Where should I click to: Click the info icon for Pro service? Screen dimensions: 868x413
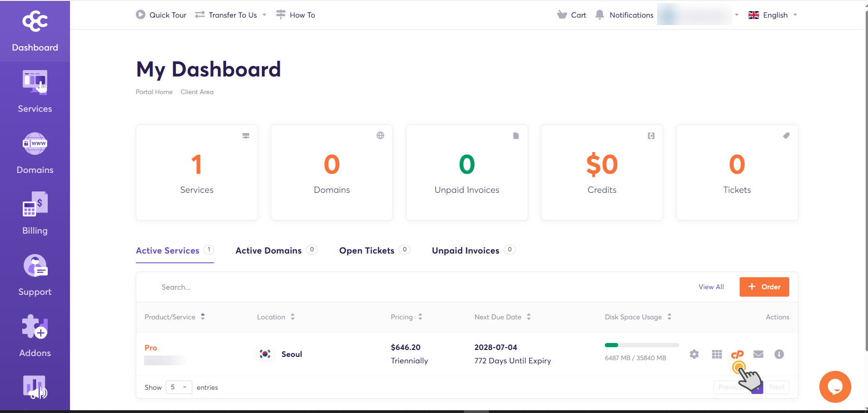(x=779, y=355)
